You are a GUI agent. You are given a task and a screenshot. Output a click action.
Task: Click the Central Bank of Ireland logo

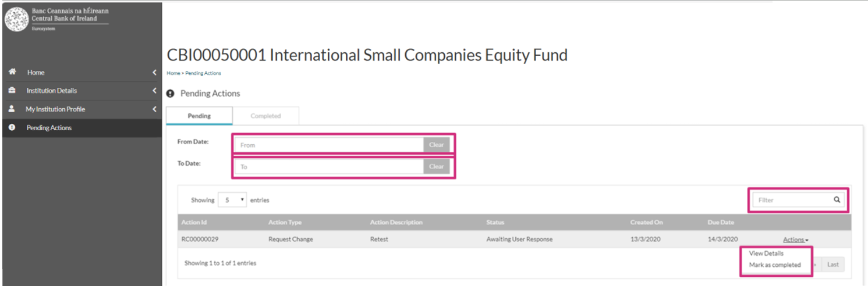tap(16, 19)
